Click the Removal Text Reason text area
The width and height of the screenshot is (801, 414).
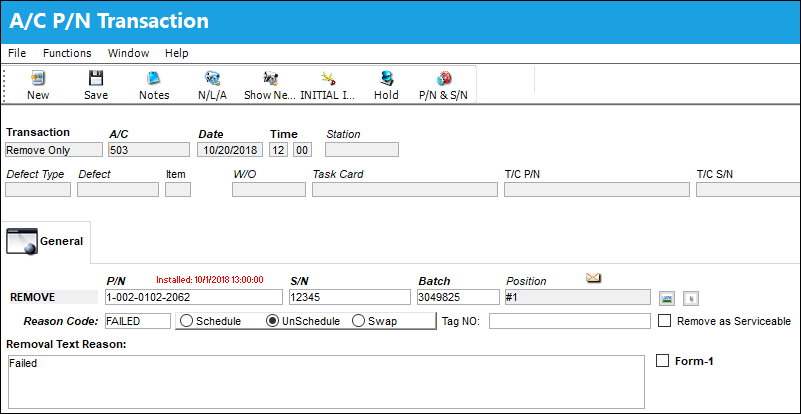point(325,381)
